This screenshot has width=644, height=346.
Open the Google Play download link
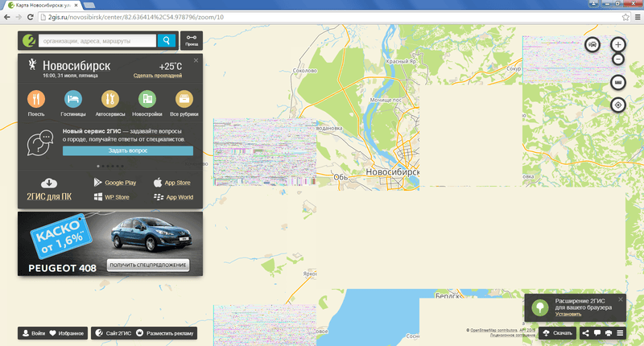(x=114, y=183)
